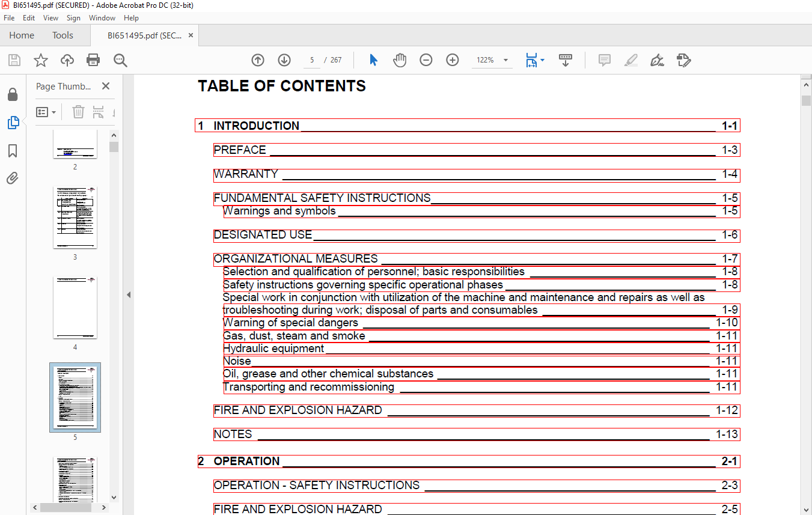Print the document using printer icon

click(x=93, y=60)
